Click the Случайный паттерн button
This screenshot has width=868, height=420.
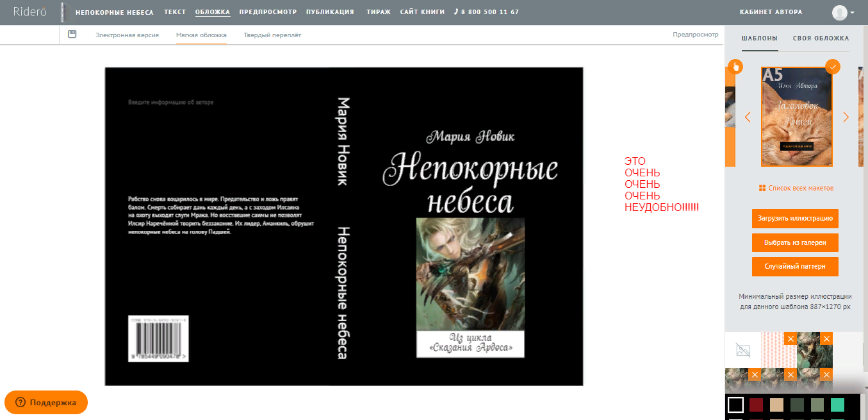[795, 266]
